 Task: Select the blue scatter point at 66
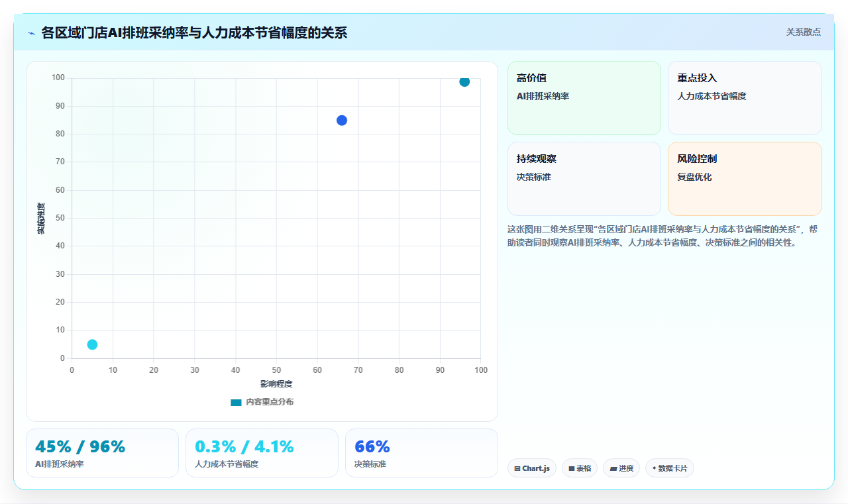pos(342,121)
